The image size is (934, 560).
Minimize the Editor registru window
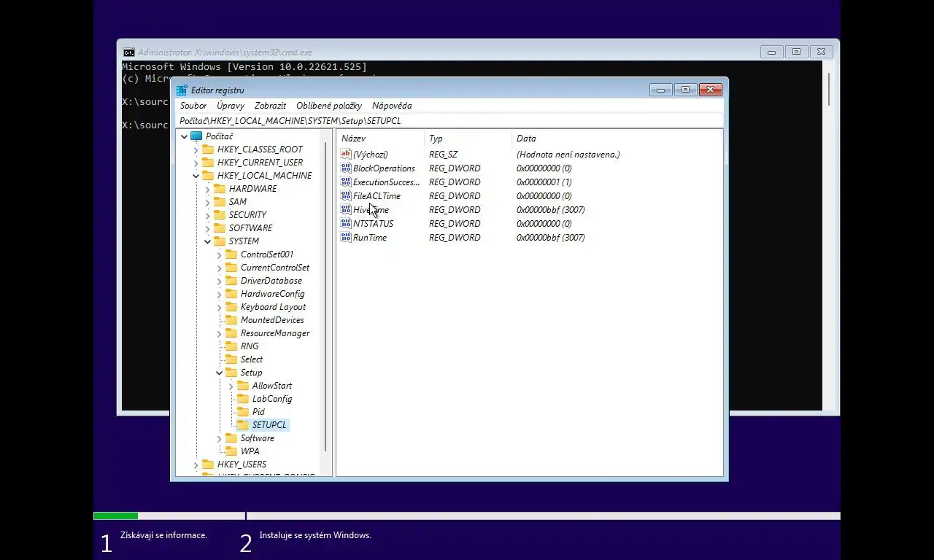[660, 90]
